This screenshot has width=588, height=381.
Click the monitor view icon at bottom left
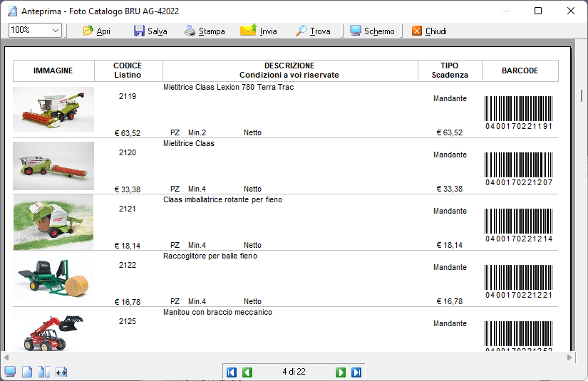click(10, 372)
